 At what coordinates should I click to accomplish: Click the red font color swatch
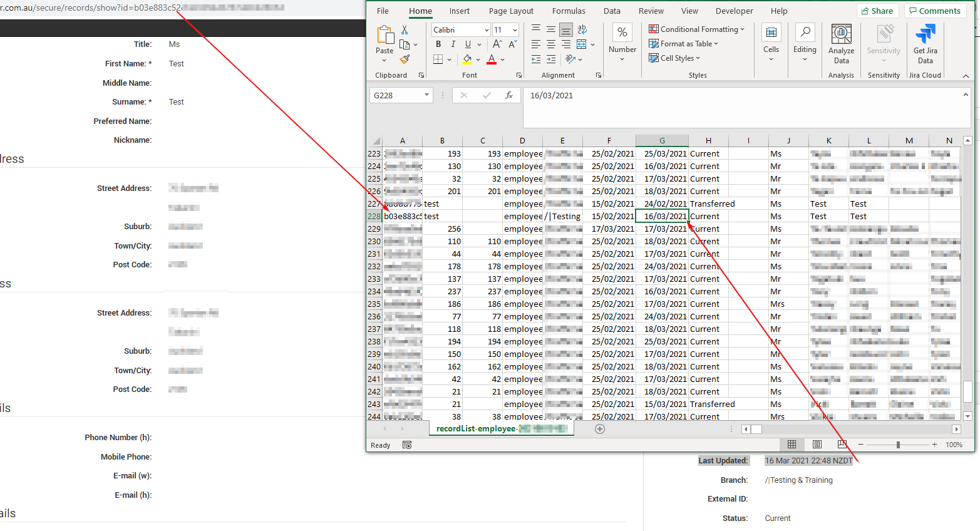click(x=492, y=59)
